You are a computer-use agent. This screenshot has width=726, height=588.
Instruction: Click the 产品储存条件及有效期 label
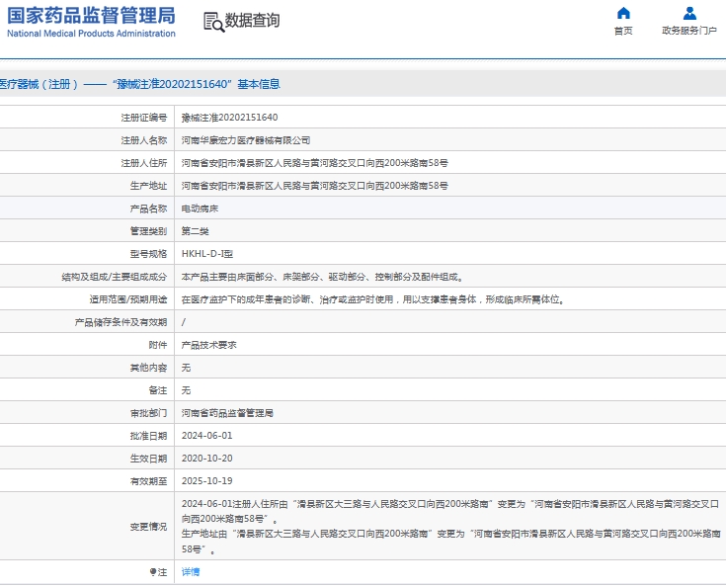point(121,322)
